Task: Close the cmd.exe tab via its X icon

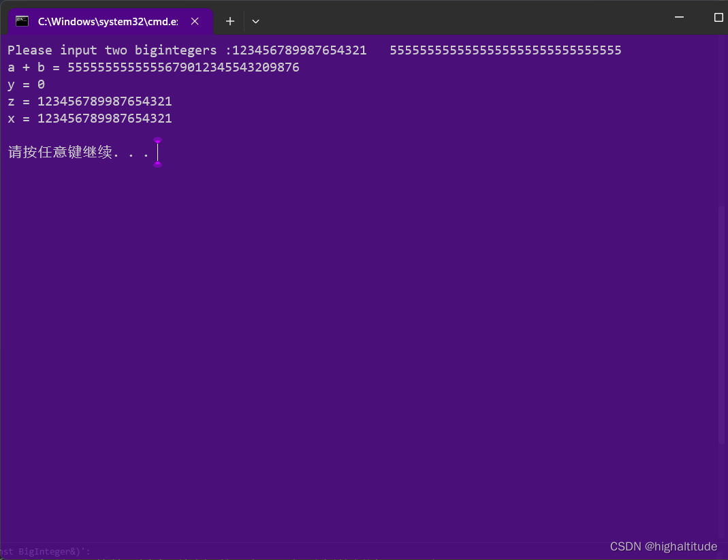Action: point(195,21)
